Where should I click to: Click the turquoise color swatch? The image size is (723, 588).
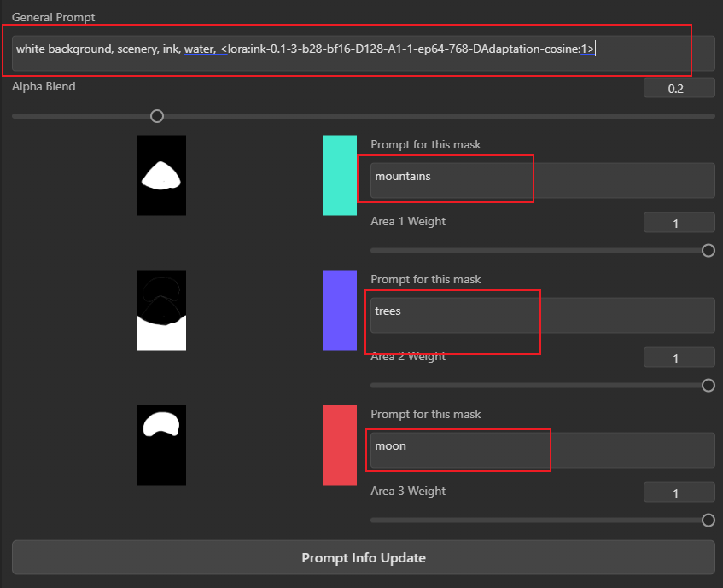340,175
